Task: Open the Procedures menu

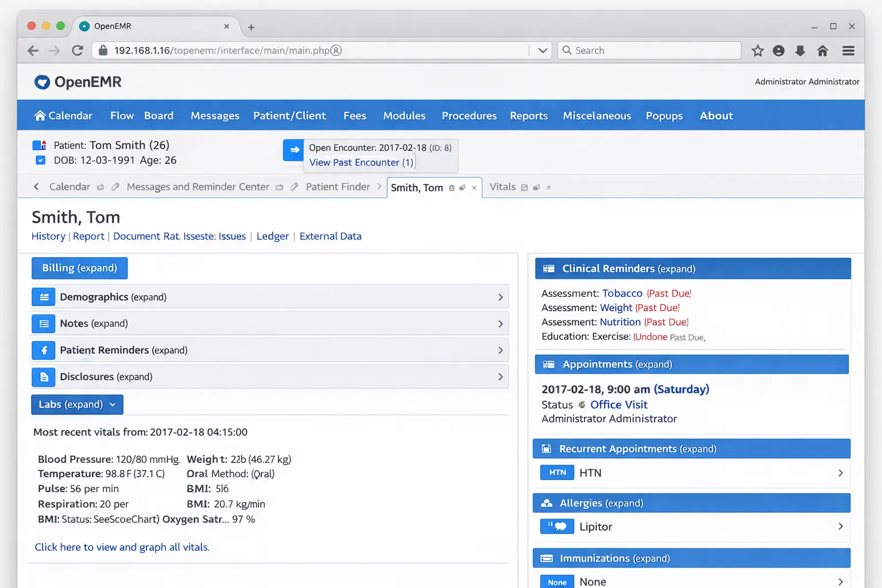Action: point(469,115)
